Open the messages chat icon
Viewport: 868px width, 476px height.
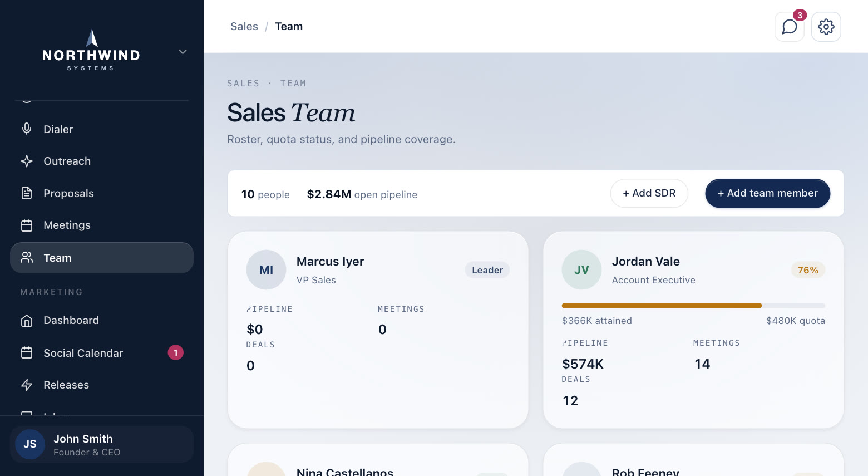tap(789, 27)
